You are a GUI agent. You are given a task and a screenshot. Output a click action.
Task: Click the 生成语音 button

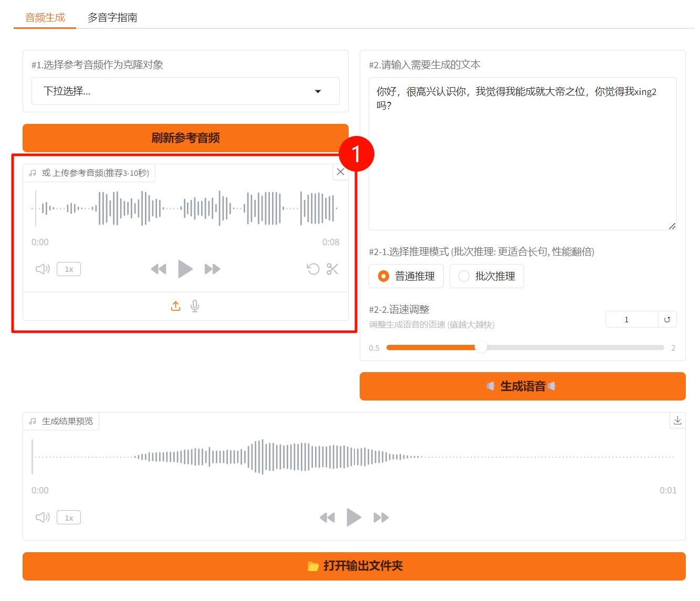[x=522, y=386]
